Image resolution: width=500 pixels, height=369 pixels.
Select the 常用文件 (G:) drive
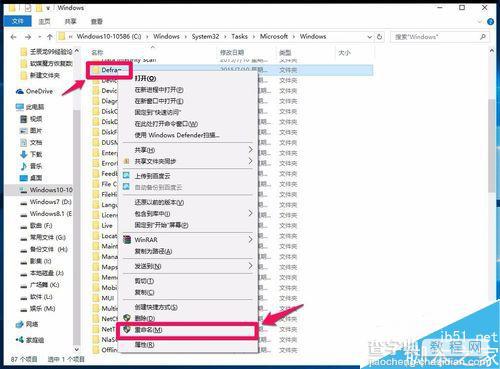pyautogui.click(x=43, y=237)
